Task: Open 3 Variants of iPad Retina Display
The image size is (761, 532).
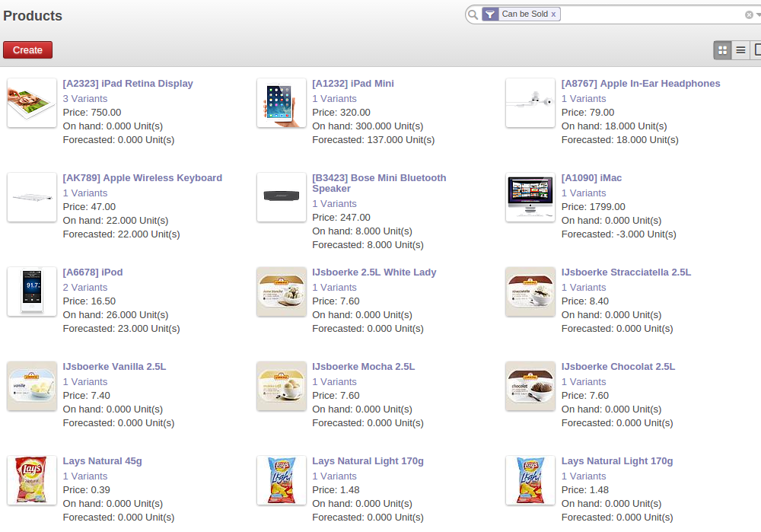Action: click(85, 98)
